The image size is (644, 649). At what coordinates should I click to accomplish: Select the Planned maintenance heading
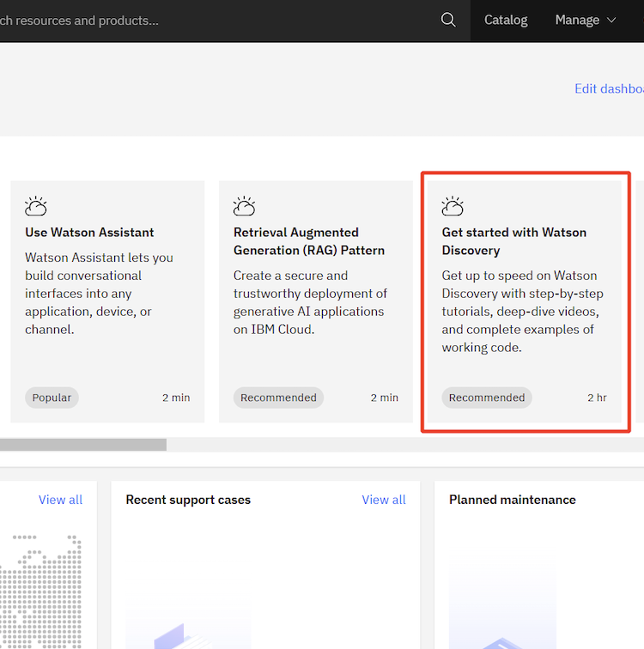pyautogui.click(x=513, y=500)
